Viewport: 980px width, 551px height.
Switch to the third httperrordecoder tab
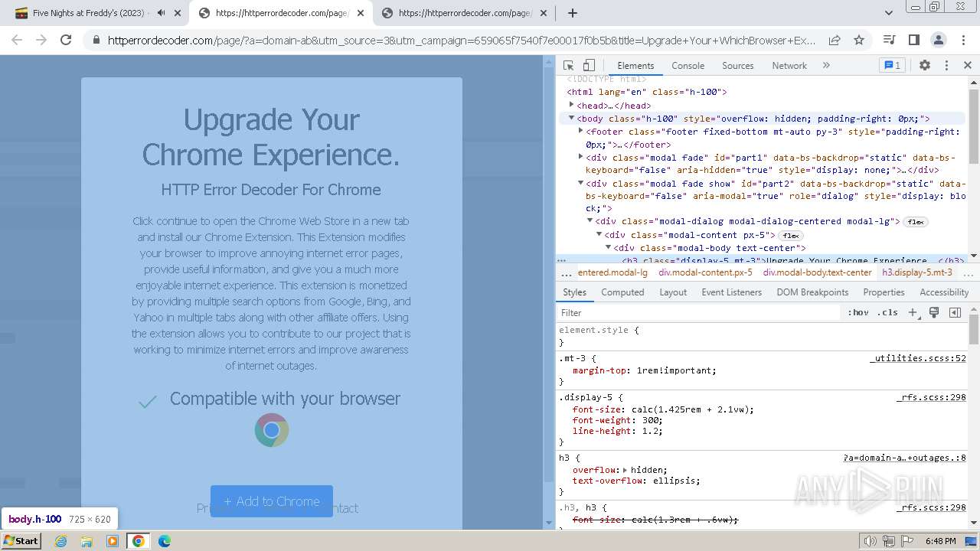point(465,13)
